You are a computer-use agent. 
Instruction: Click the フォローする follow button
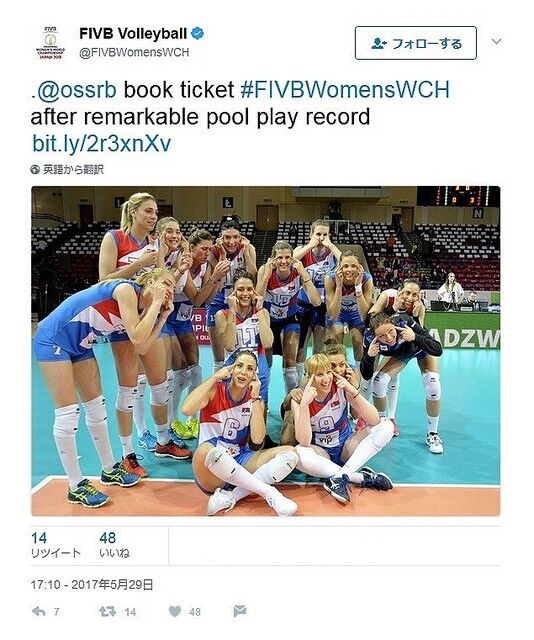(416, 43)
